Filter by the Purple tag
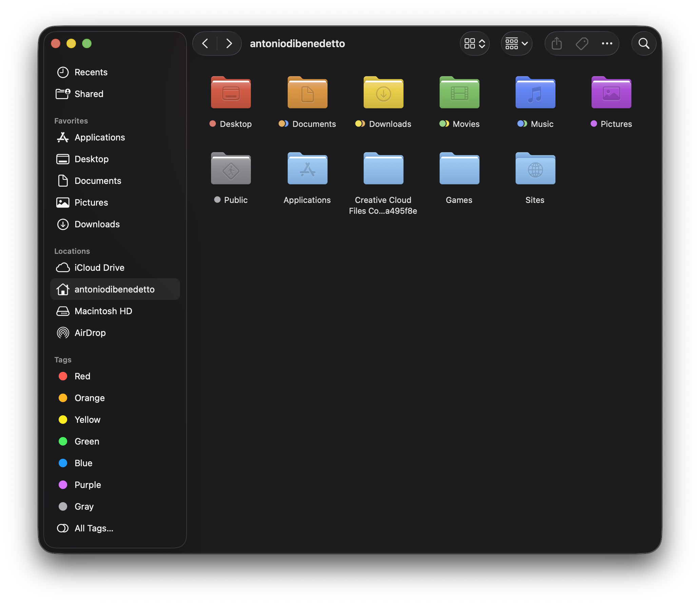 [x=87, y=485]
